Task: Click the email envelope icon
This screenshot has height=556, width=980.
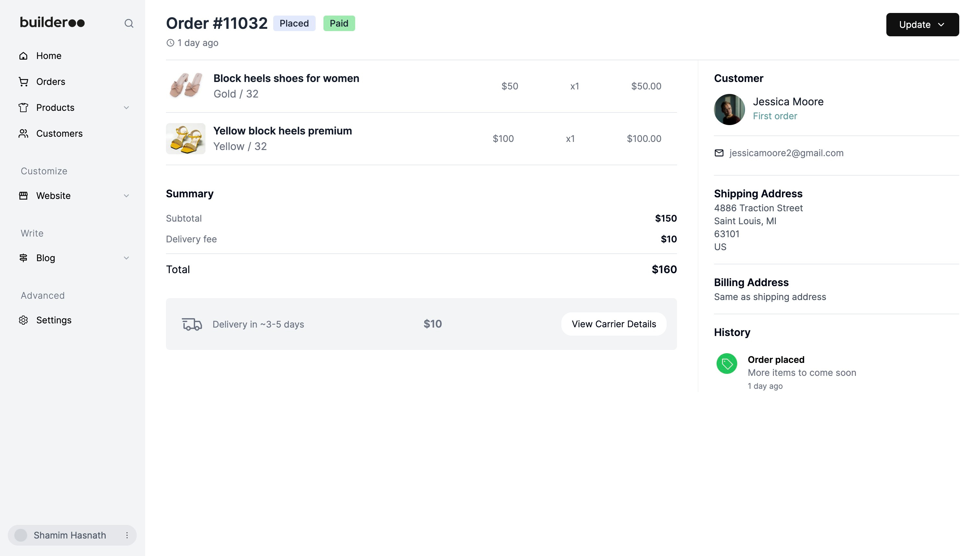Action: click(719, 153)
